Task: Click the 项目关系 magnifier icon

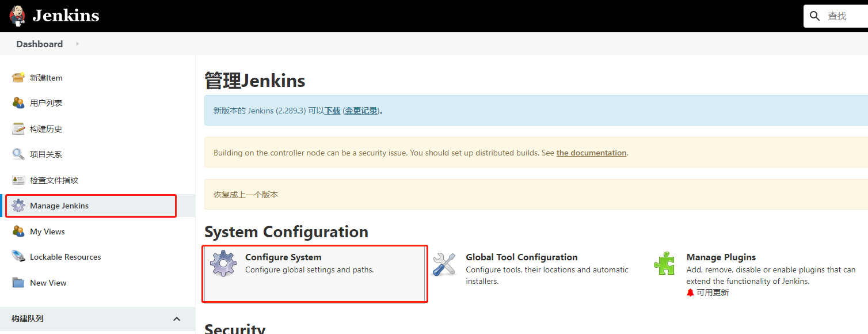Action: pos(18,154)
